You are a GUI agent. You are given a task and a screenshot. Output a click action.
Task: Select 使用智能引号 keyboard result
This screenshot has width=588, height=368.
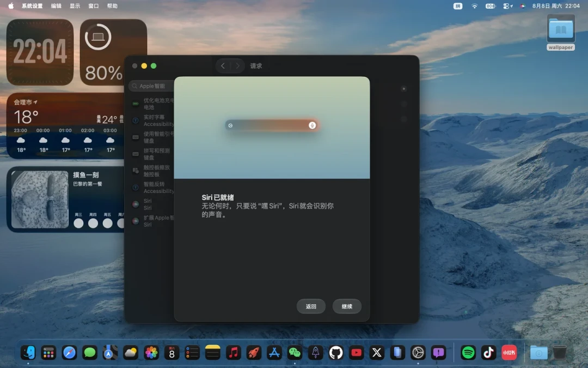tap(152, 137)
